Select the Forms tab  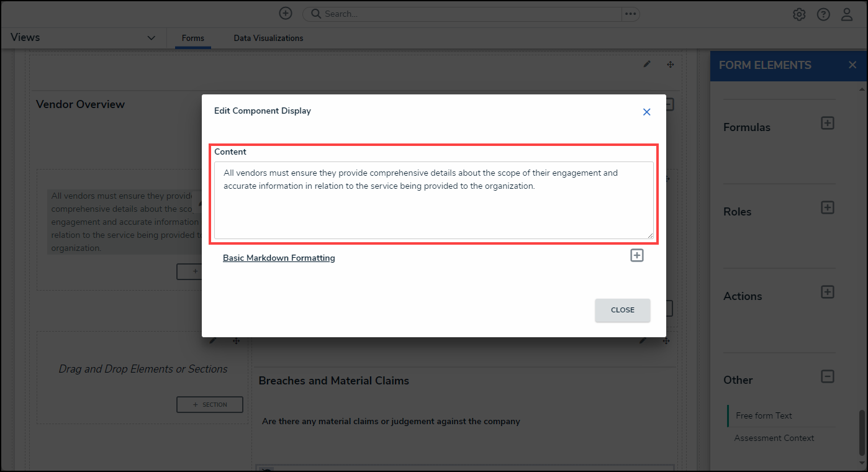[192, 39]
